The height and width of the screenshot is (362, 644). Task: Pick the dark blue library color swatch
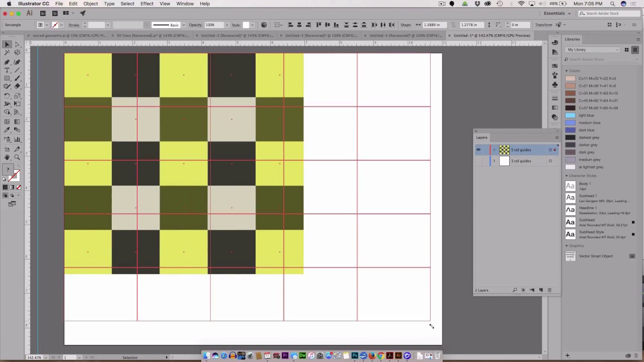click(570, 130)
